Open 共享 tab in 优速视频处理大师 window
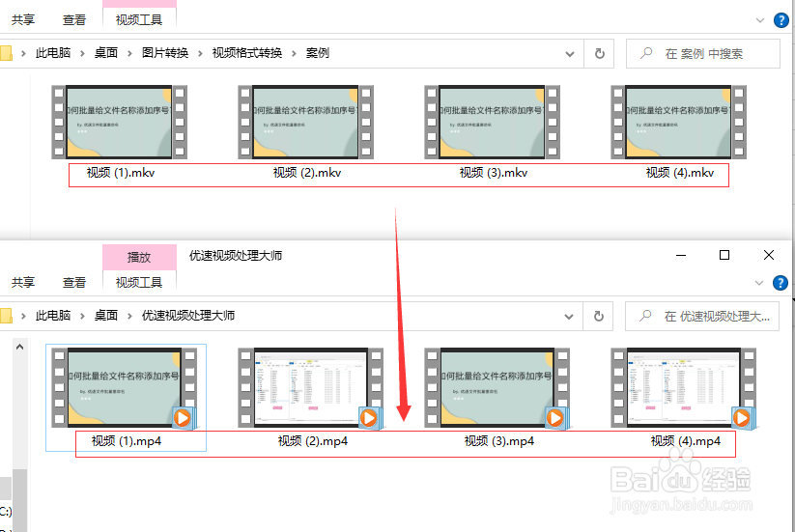The height and width of the screenshot is (532, 795). click(23, 282)
